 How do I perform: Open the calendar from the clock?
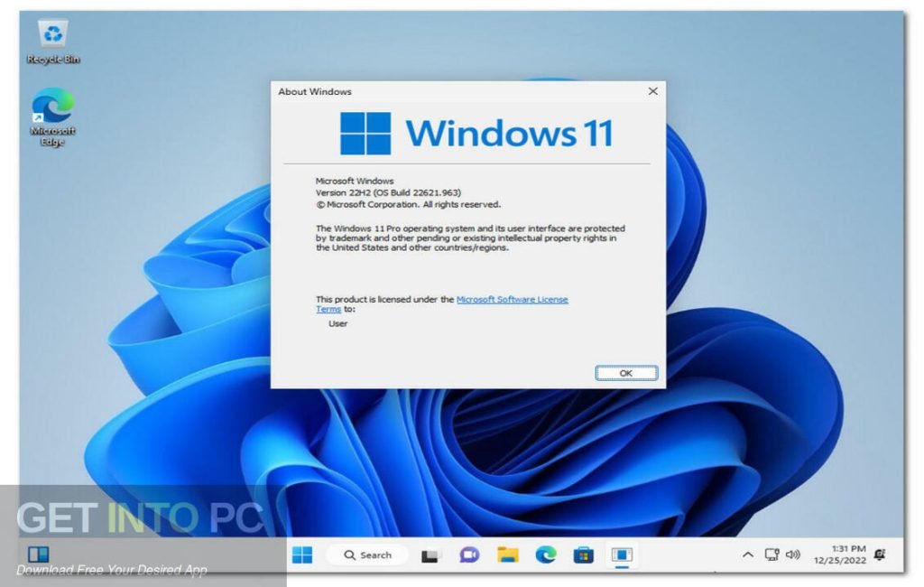[x=842, y=554]
